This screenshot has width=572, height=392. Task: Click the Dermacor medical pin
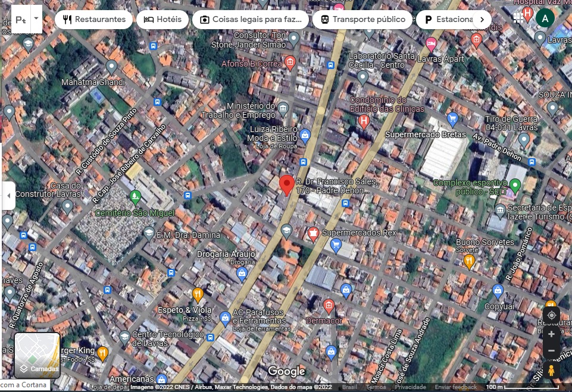click(329, 306)
